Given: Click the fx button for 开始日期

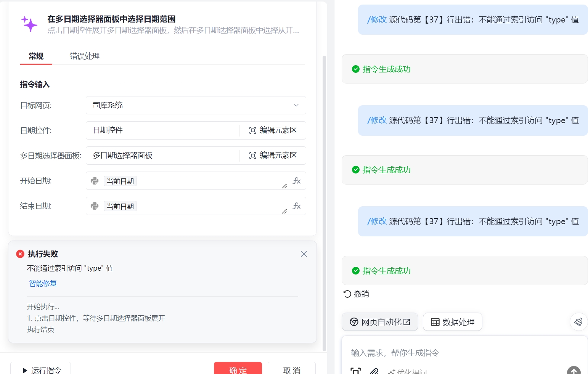Looking at the screenshot, I should [x=297, y=181].
